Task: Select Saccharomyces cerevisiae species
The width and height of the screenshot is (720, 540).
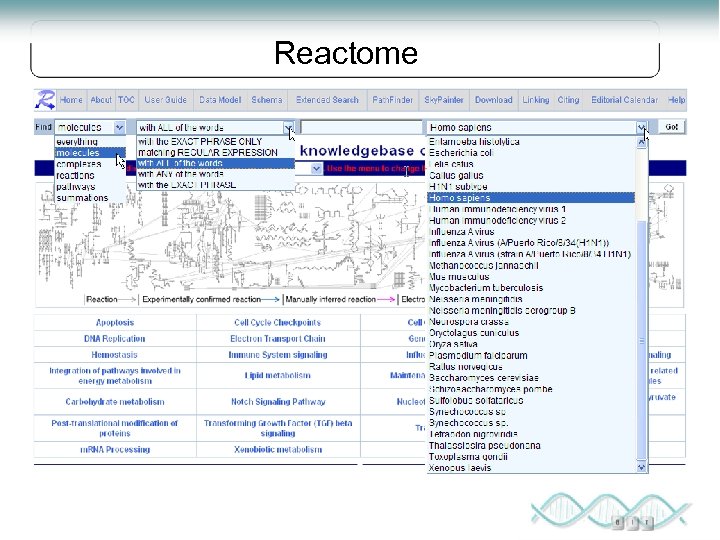Action: coord(531,378)
